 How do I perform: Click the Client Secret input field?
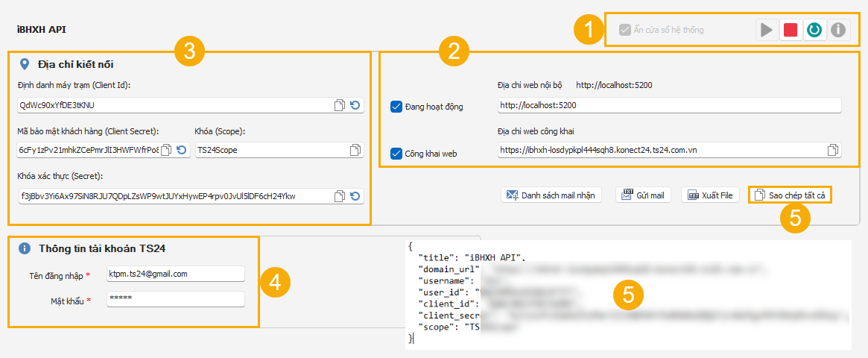click(x=104, y=150)
